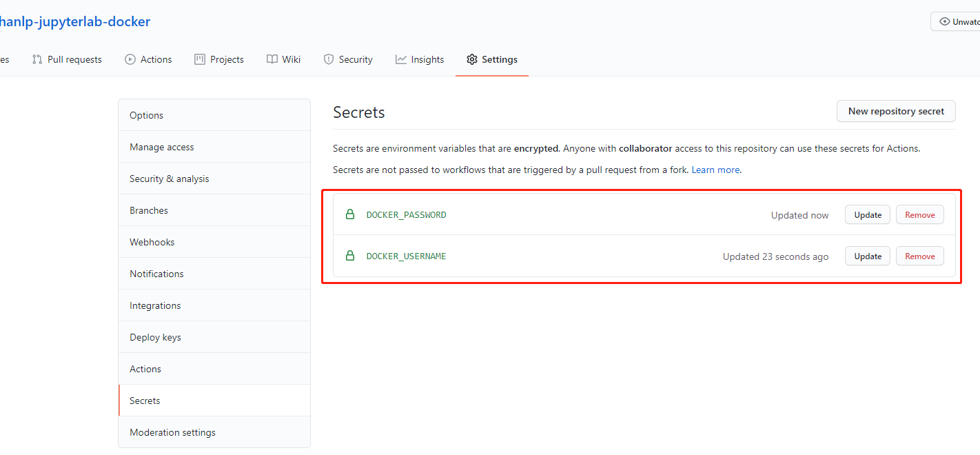Open Options in the settings sidebar
The width and height of the screenshot is (980, 455).
point(214,115)
